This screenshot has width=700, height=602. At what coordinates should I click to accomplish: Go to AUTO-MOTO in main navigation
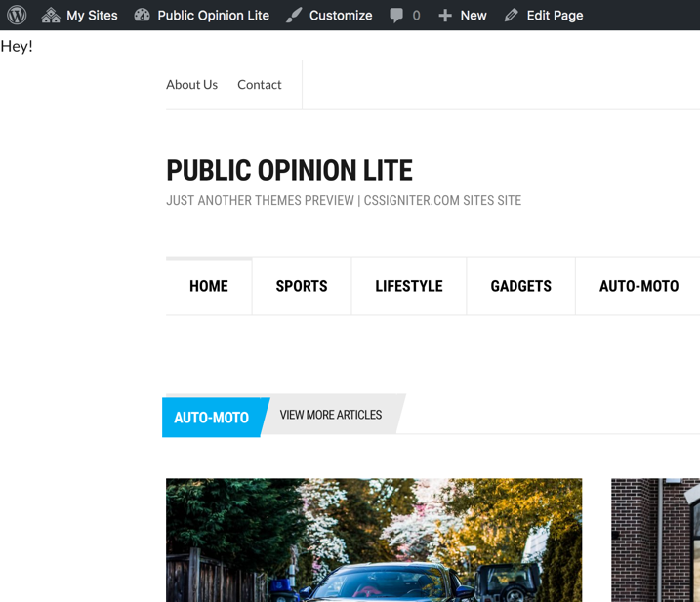638,286
